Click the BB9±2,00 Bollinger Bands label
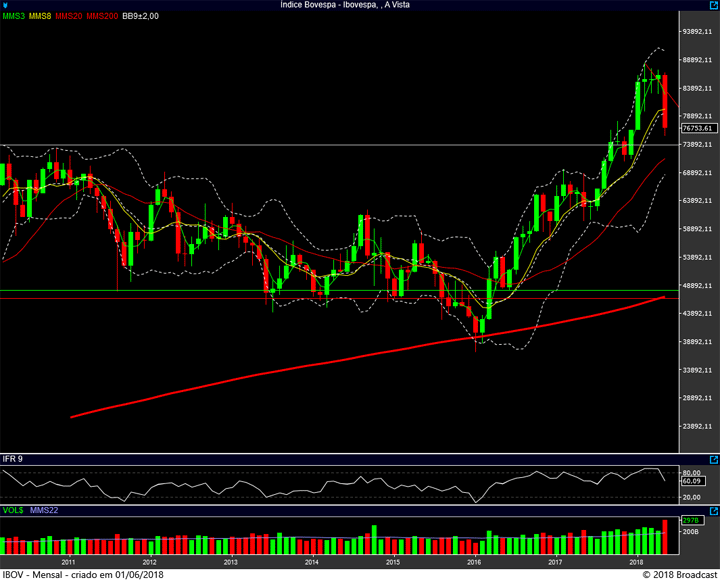This screenshot has width=720, height=580. [140, 16]
